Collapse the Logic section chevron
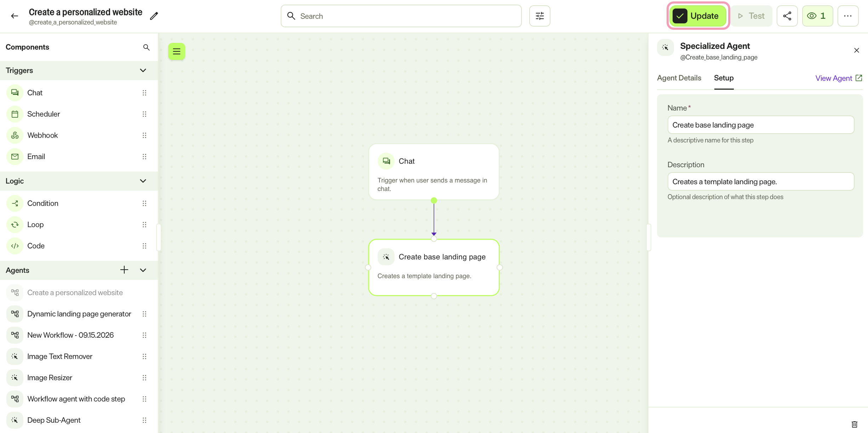 (x=143, y=181)
